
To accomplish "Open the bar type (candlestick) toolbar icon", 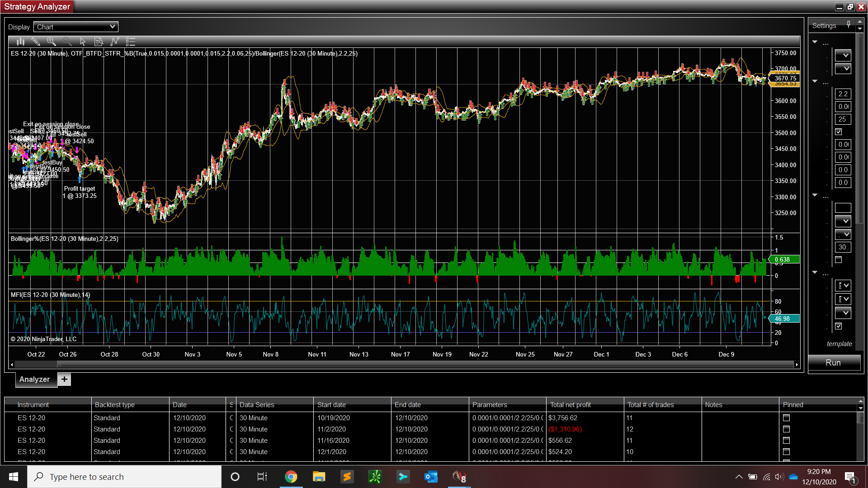I will (20, 42).
